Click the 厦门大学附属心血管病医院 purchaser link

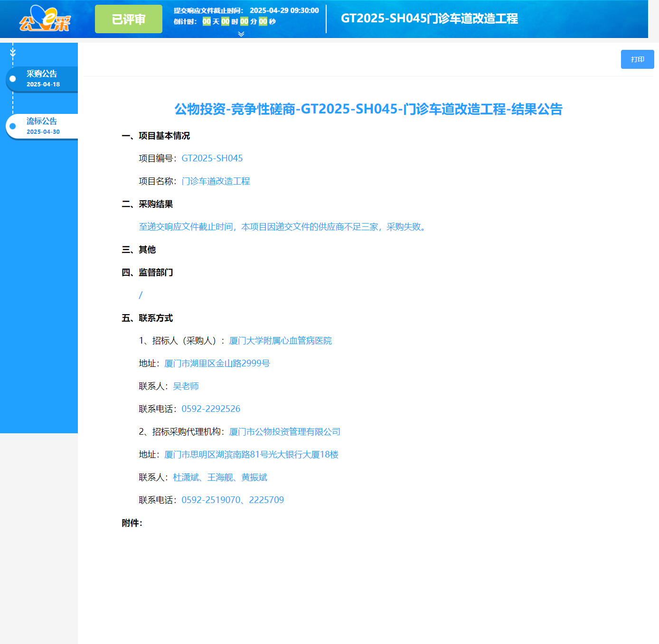click(x=280, y=341)
